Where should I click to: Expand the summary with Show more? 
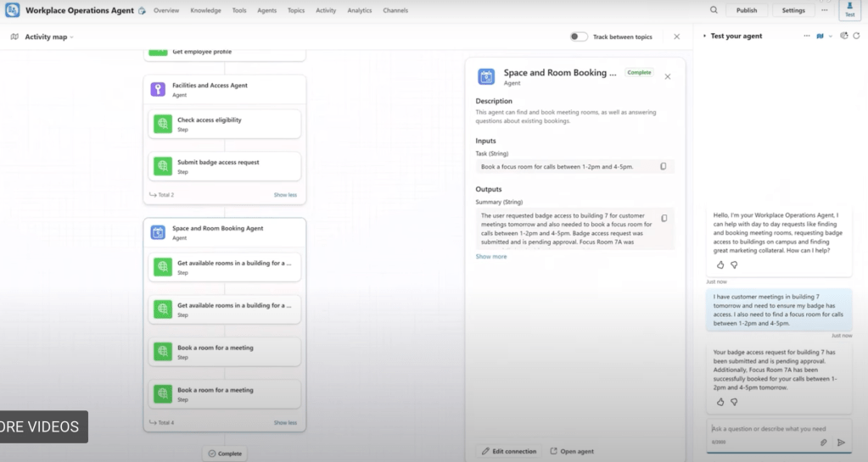tap(491, 256)
